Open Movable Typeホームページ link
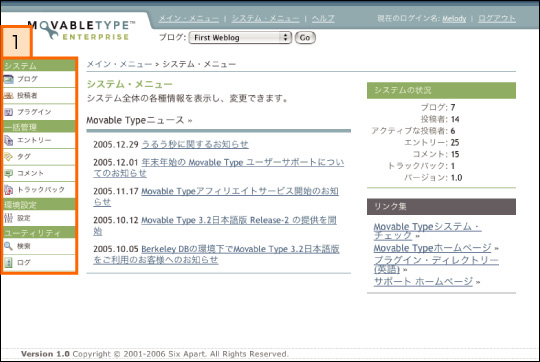The image size is (540, 362). 433,248
